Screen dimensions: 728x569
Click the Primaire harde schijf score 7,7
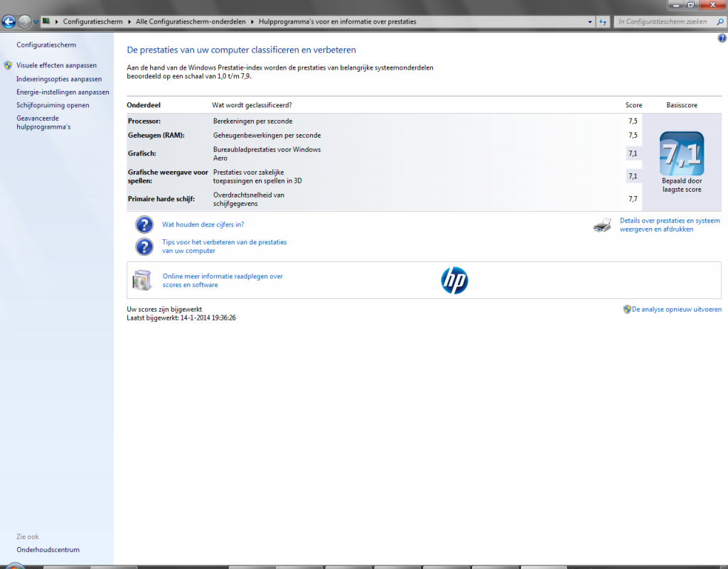pos(633,199)
